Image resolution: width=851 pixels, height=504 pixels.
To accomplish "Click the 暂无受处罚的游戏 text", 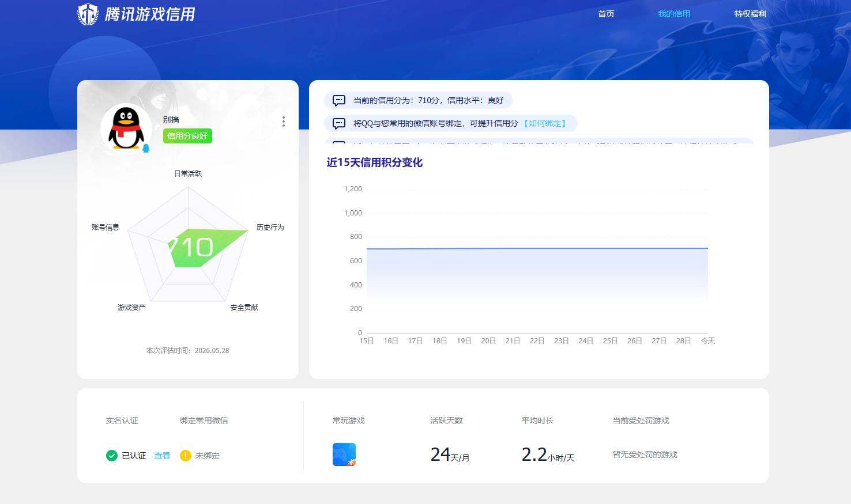I will 645,454.
